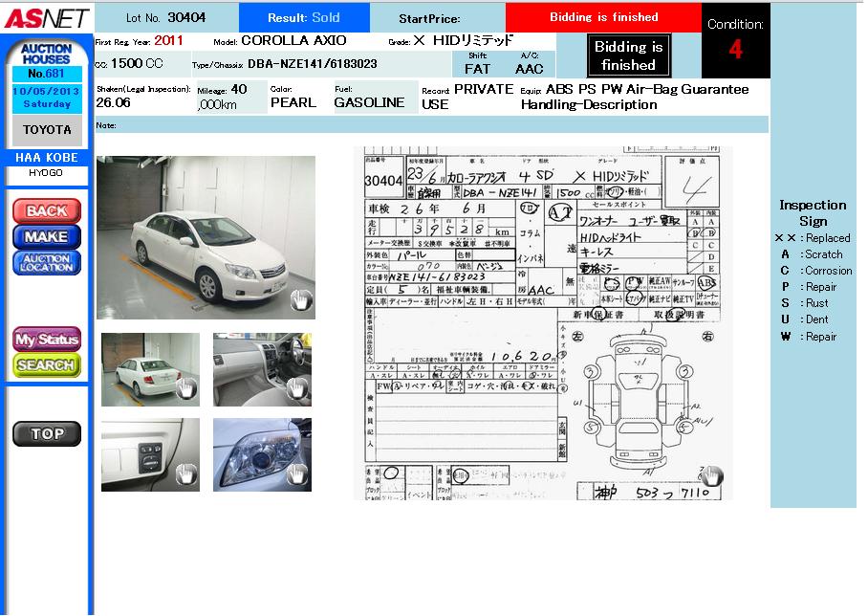Click hand icon on headlight thumbnail

pyautogui.click(x=297, y=474)
